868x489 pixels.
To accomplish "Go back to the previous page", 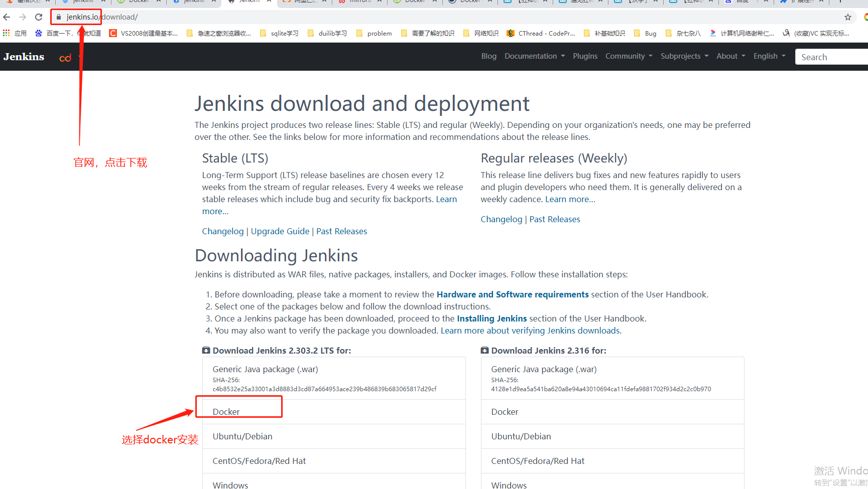I will click(7, 17).
